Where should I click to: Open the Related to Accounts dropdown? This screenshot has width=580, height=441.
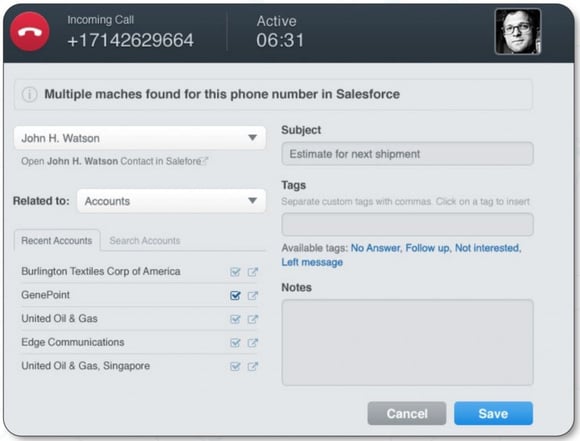(171, 201)
